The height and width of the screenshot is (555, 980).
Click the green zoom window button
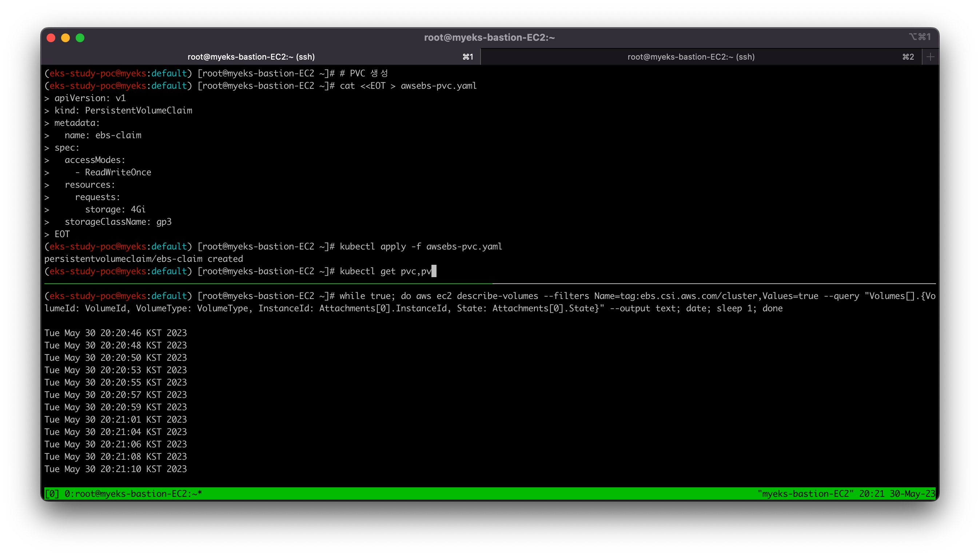click(80, 38)
